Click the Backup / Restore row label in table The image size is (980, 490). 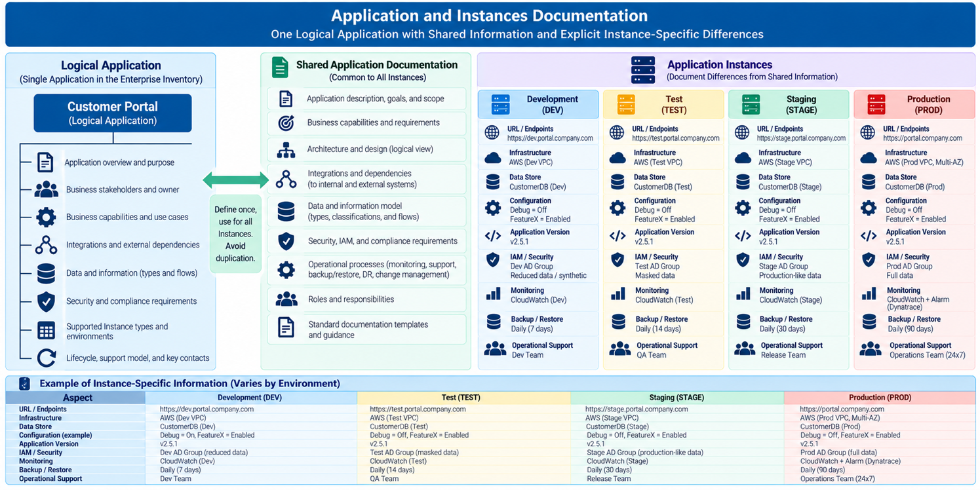click(x=45, y=470)
